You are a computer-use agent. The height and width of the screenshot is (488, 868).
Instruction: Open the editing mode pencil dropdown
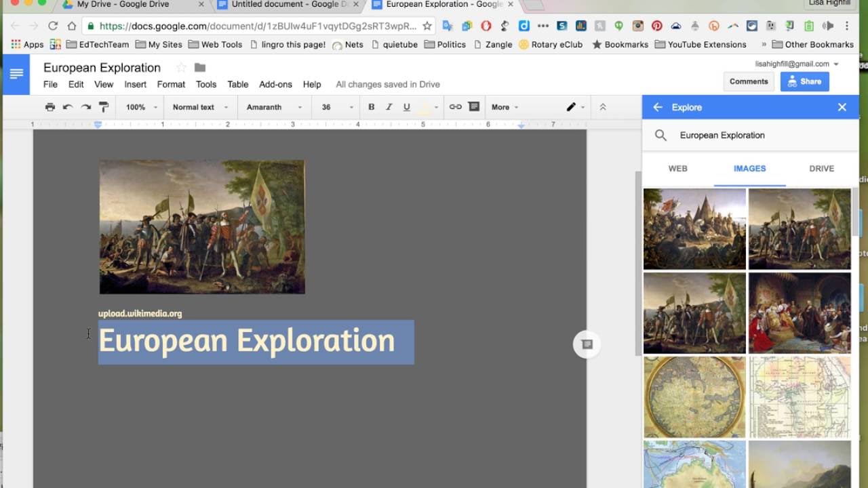click(x=575, y=107)
